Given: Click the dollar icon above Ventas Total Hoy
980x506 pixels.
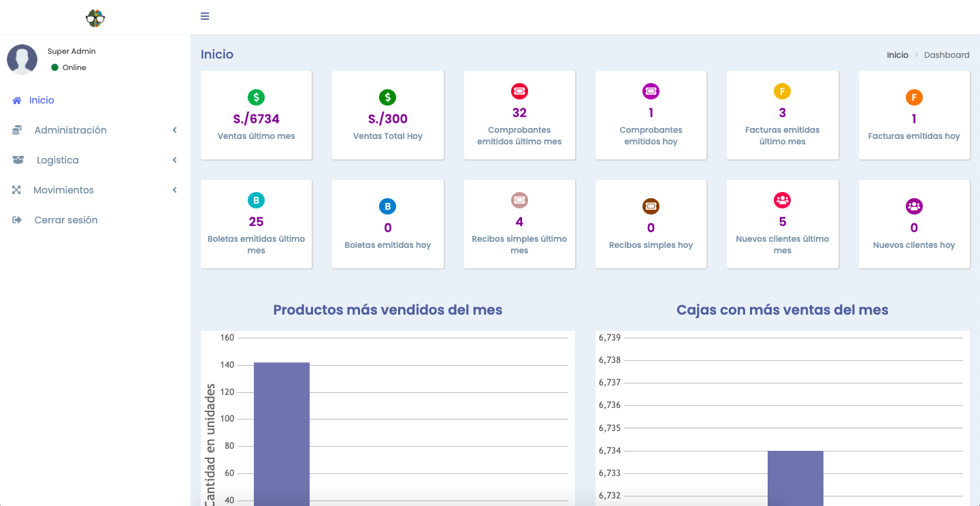Looking at the screenshot, I should pyautogui.click(x=387, y=97).
